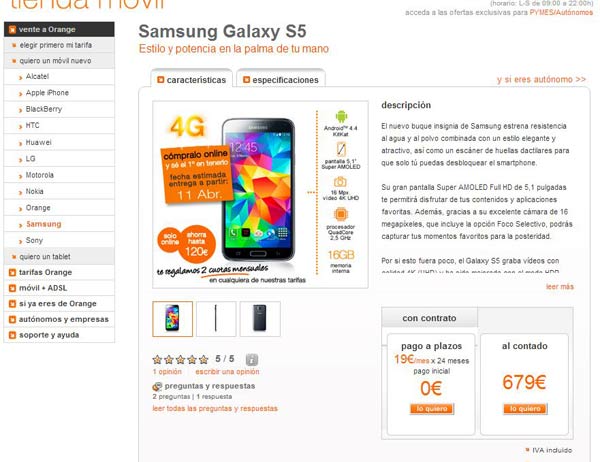Open the leer más description link

coord(560,286)
